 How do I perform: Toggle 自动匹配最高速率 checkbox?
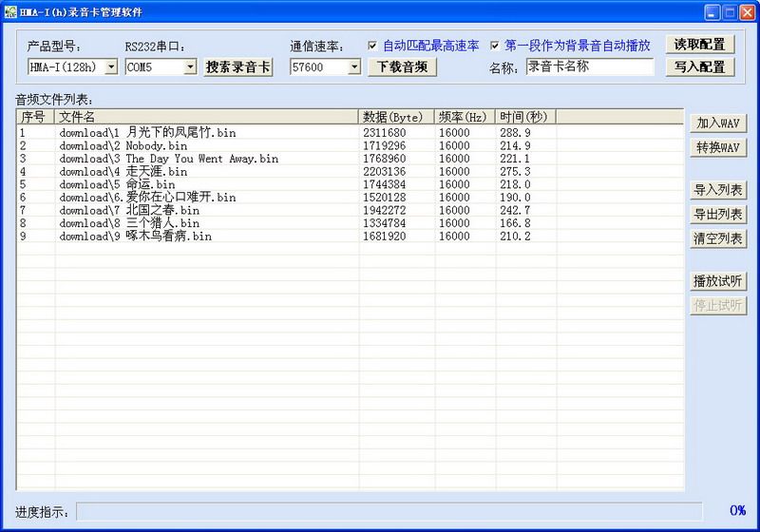[x=372, y=46]
